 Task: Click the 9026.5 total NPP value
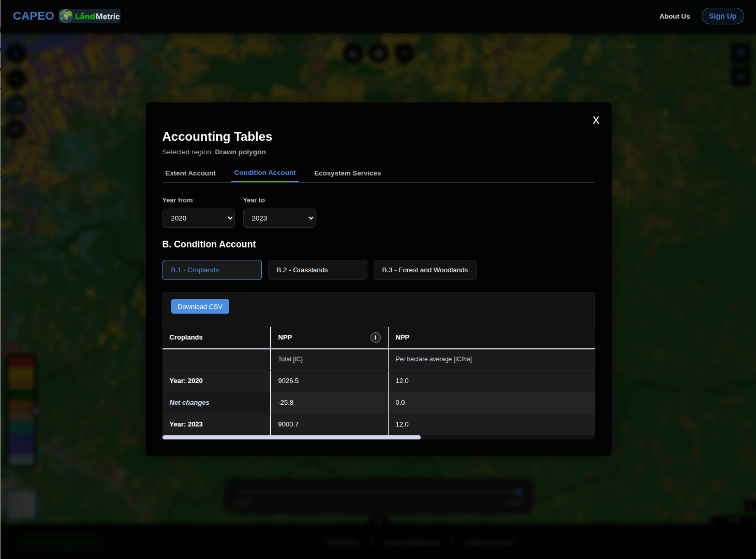(x=288, y=381)
